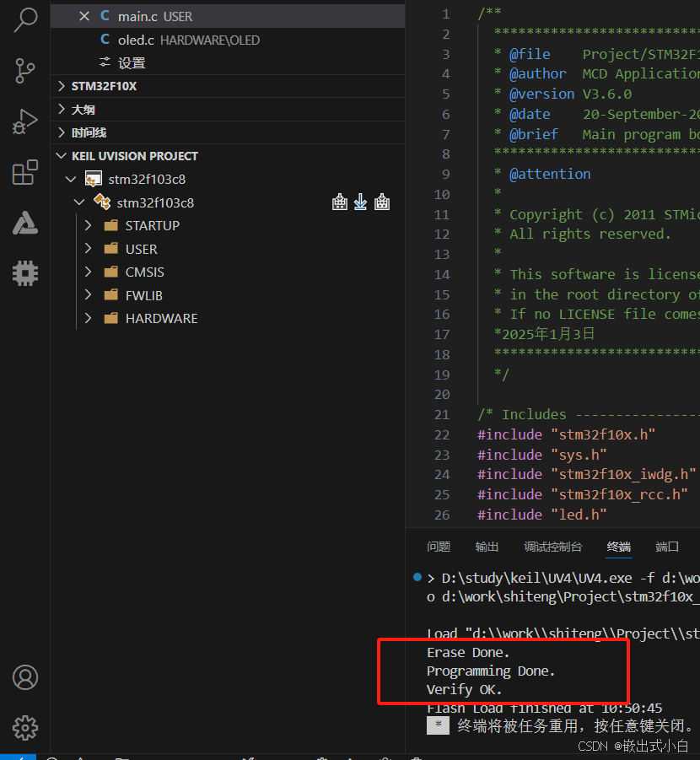The width and height of the screenshot is (700, 760).
Task: Open the Manage gear icon
Action: [25, 727]
